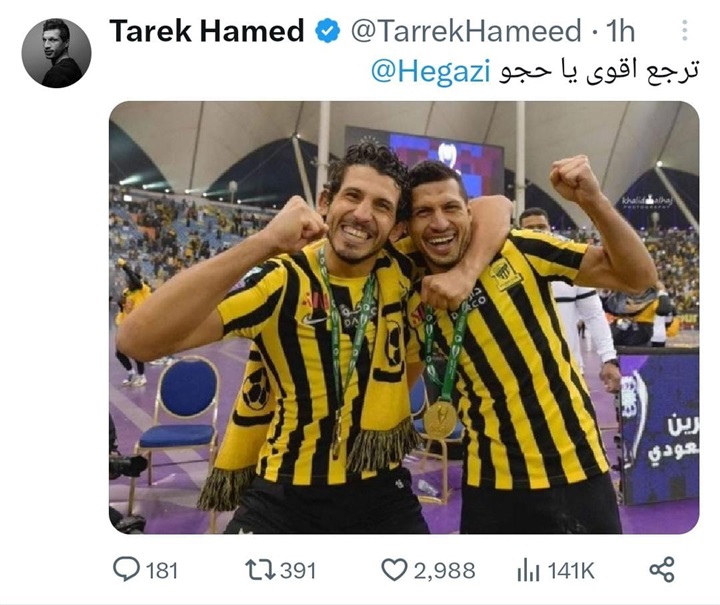The image size is (720, 605).
Task: Click the 391 retweets count
Action: (298, 571)
